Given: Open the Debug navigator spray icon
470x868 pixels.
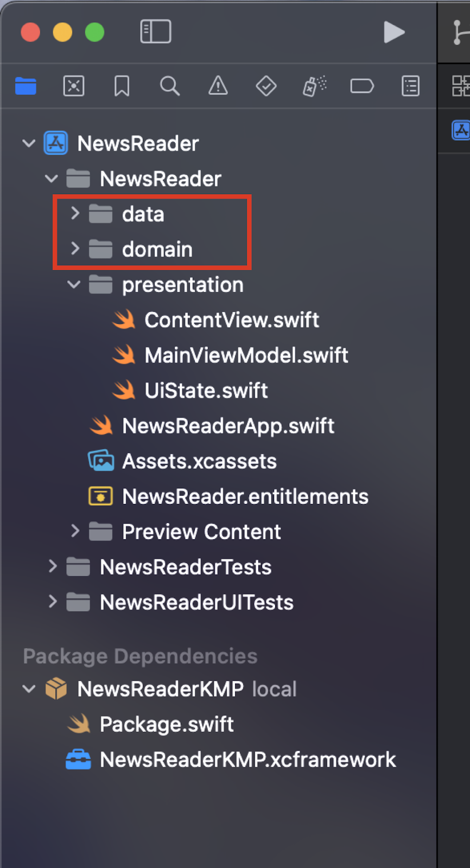Looking at the screenshot, I should (x=314, y=86).
